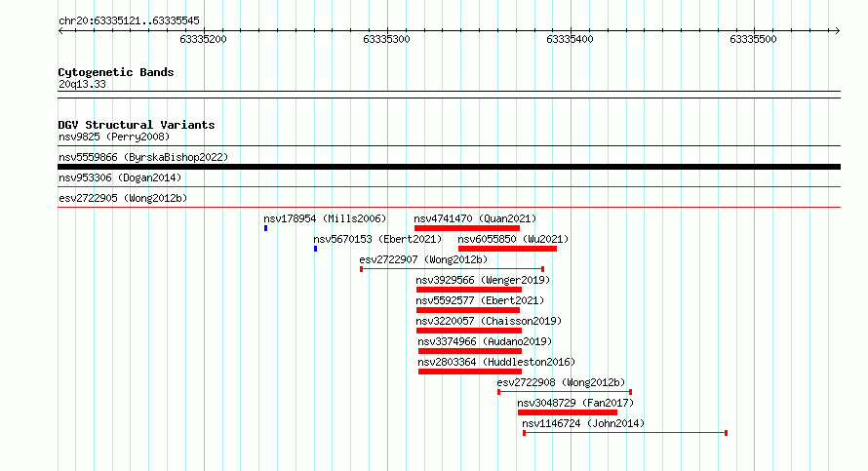Click the thin red esv2722907 span

point(453,269)
